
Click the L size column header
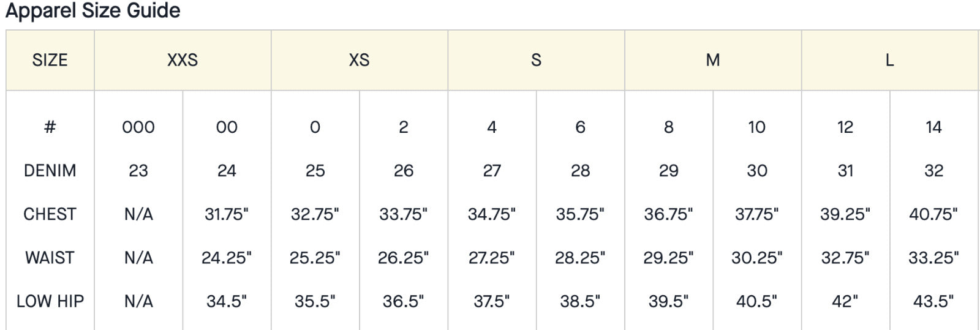pyautogui.click(x=889, y=60)
